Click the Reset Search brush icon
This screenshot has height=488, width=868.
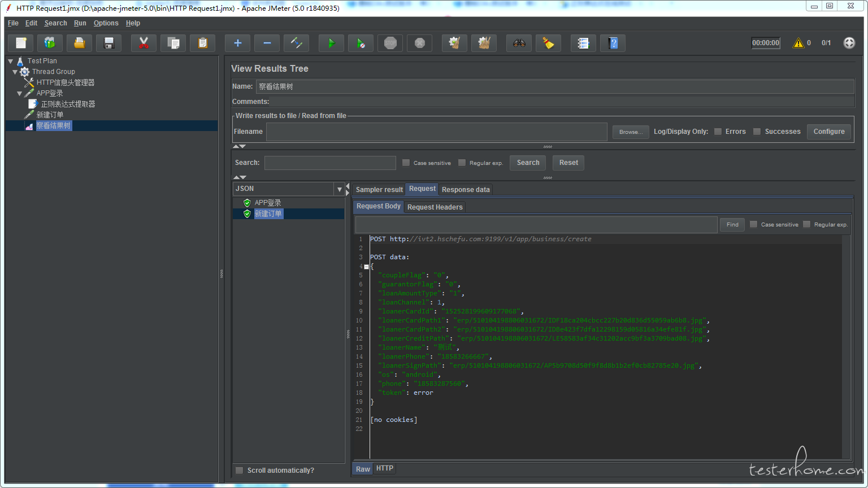tap(549, 43)
